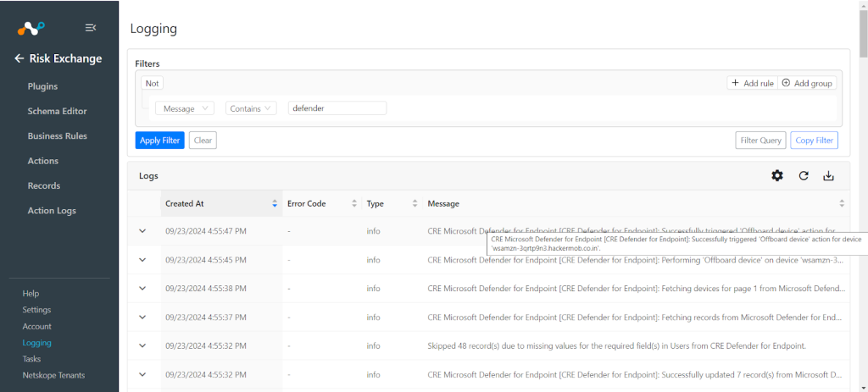The image size is (868, 392).
Task: Open Actions in sidebar
Action: [x=42, y=161]
